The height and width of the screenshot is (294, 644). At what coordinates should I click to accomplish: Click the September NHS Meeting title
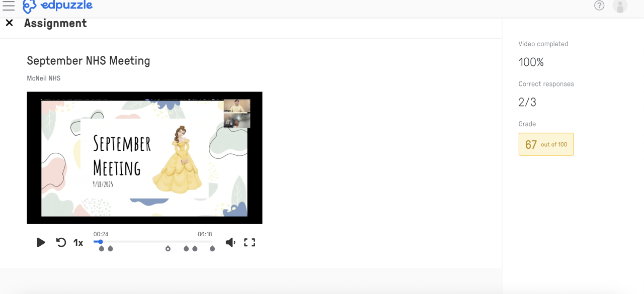tap(89, 61)
